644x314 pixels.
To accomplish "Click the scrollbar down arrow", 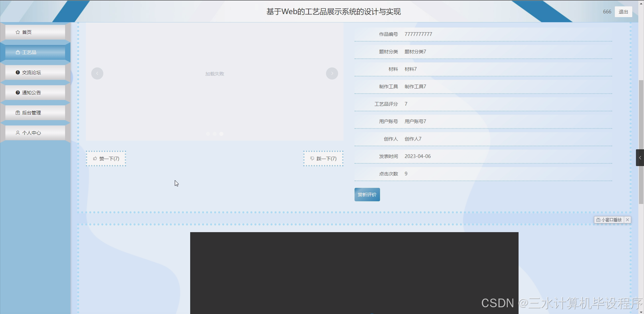I will coord(641,312).
